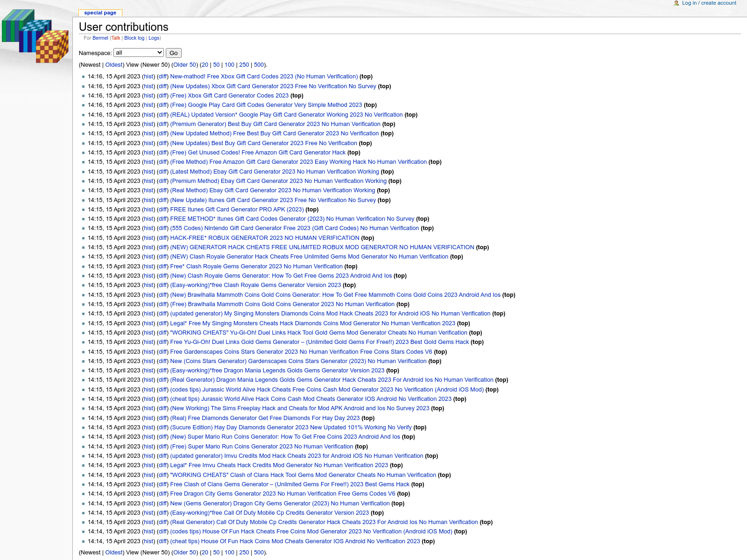The image size is (747, 560).
Task: Open hist for (Free) Brawlhalla Mammoth entry
Action: (x=149, y=304)
